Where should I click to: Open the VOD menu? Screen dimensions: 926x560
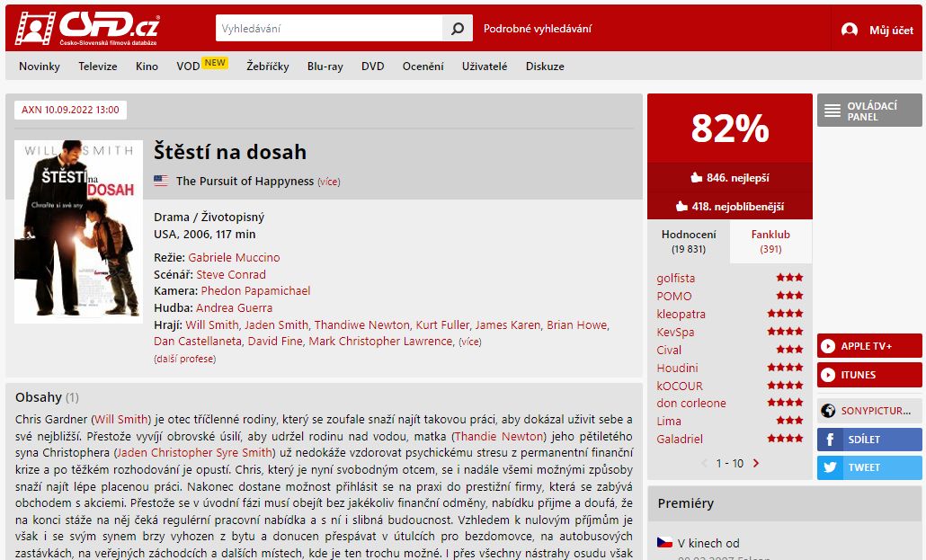pos(188,67)
